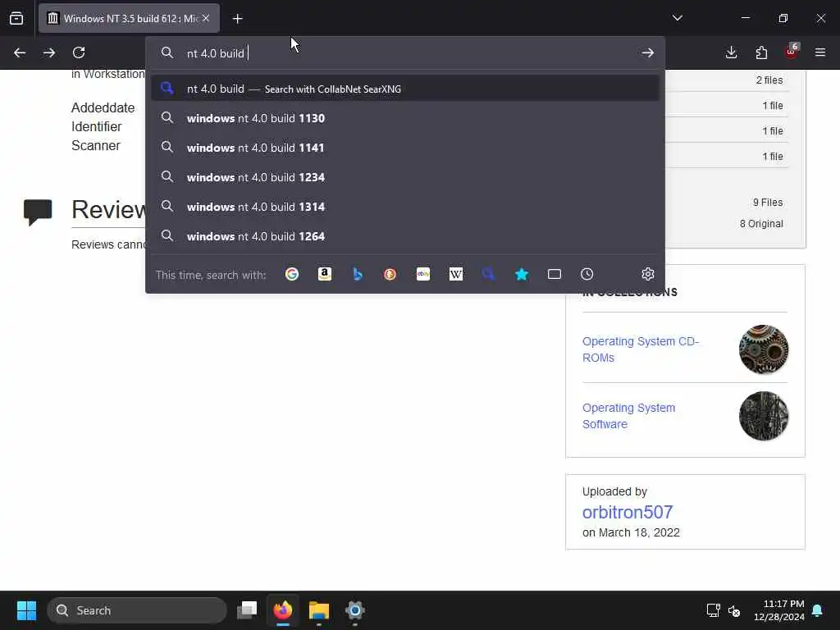Click the gears collection thumbnail
The width and height of the screenshot is (840, 630).
pos(764,349)
